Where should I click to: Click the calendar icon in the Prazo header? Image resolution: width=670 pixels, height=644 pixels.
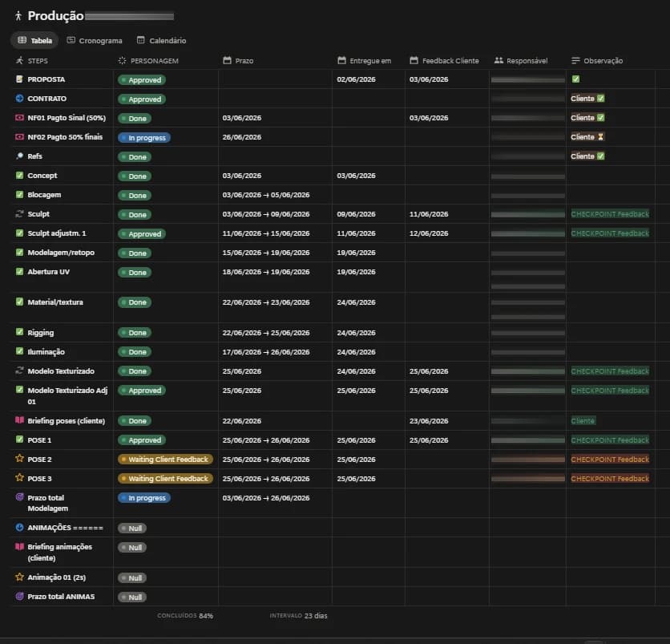[x=227, y=60]
